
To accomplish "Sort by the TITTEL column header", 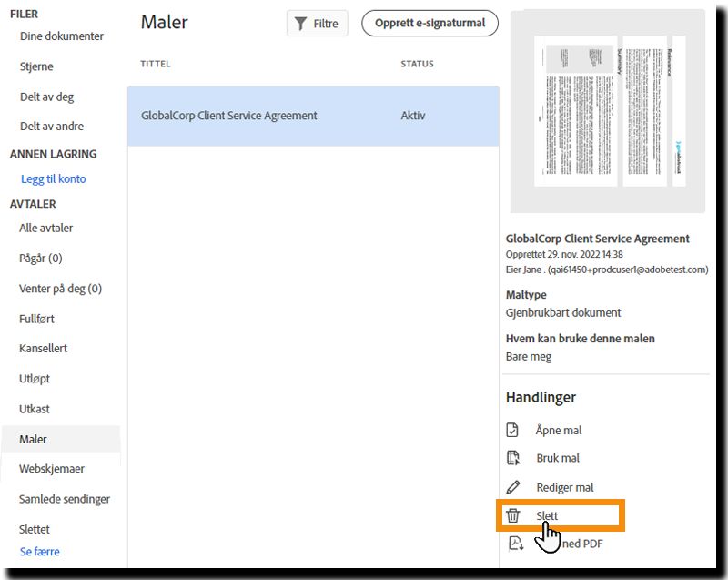I will click(156, 64).
